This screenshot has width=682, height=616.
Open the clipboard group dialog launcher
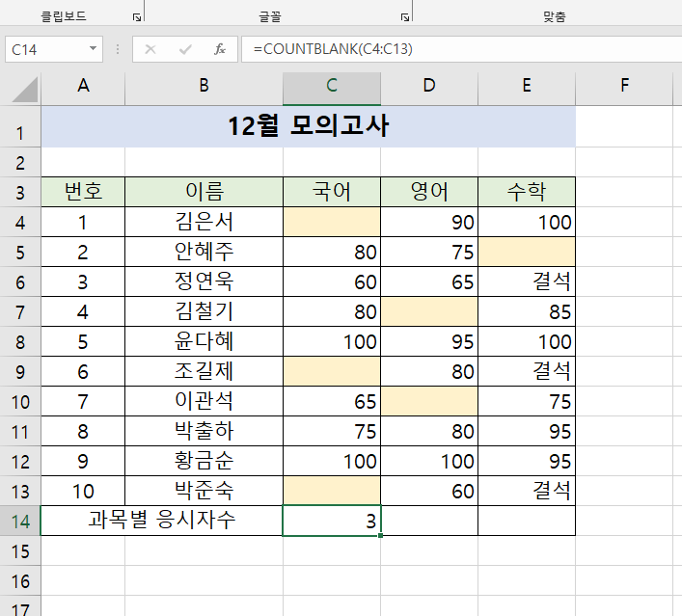coord(137,17)
